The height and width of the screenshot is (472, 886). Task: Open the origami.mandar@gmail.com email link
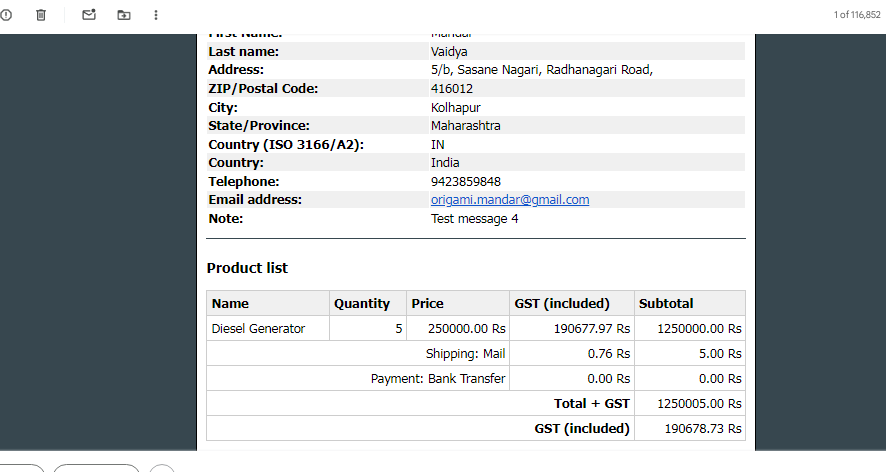[510, 200]
